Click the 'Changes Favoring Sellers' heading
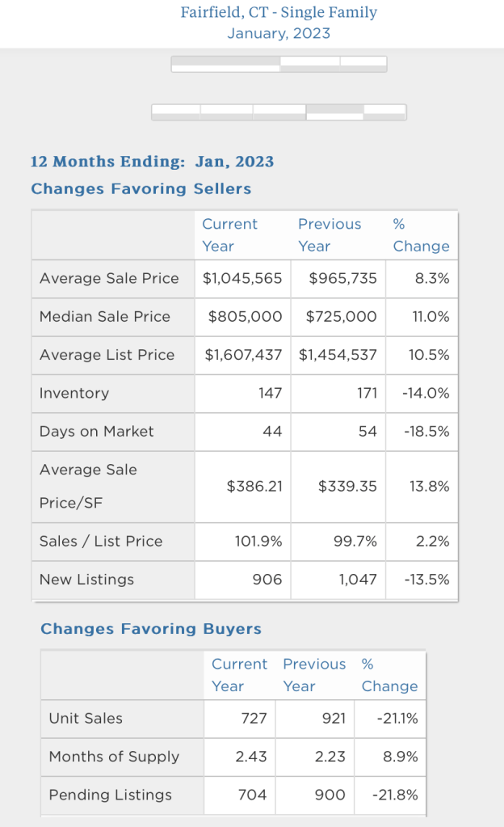This screenshot has height=827, width=504. click(x=141, y=189)
